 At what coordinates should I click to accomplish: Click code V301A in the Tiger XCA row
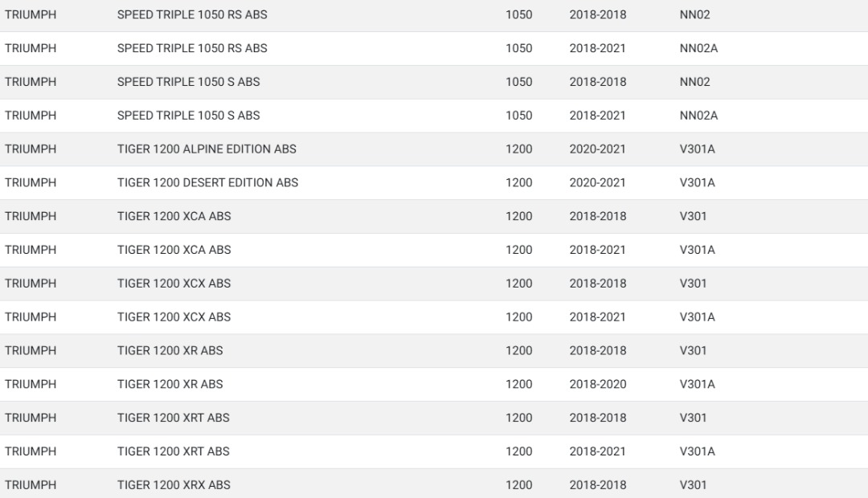coord(698,250)
